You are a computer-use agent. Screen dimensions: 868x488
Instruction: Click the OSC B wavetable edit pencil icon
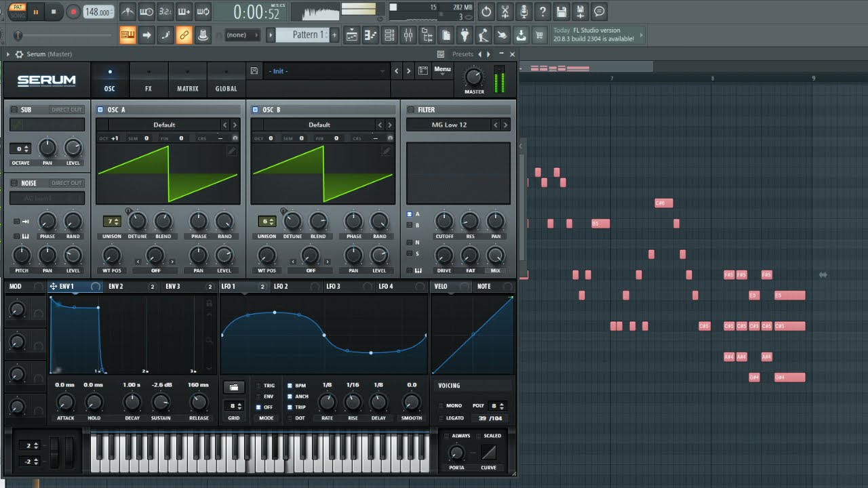tap(387, 151)
